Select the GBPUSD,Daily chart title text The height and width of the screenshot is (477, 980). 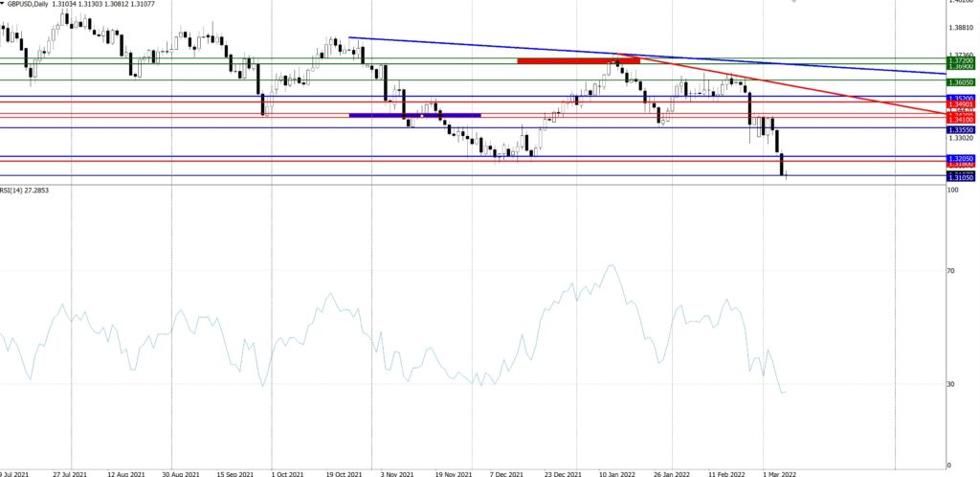pyautogui.click(x=29, y=5)
